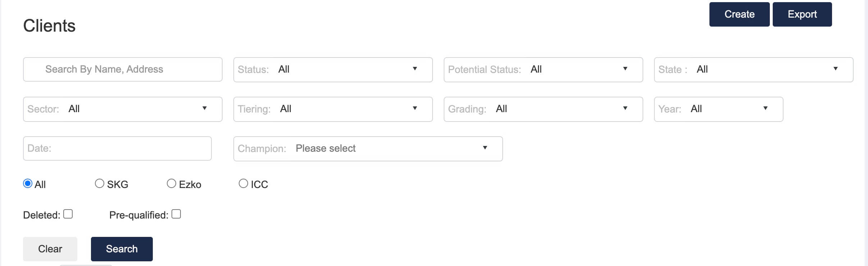Viewport: 868px width, 266px height.
Task: Expand the Tiering dropdown
Action: point(333,109)
